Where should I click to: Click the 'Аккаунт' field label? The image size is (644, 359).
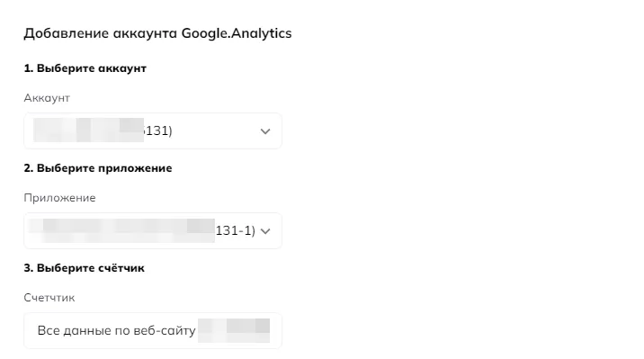(x=47, y=98)
